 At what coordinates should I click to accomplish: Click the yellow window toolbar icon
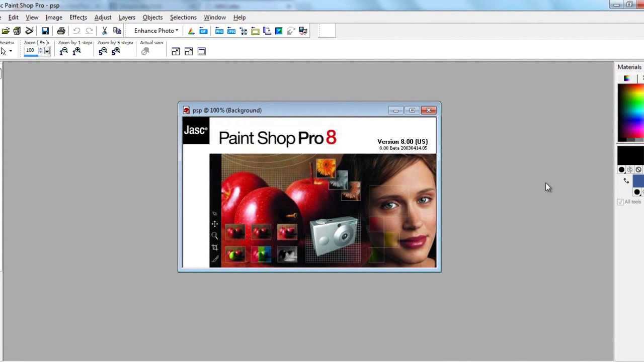[255, 31]
